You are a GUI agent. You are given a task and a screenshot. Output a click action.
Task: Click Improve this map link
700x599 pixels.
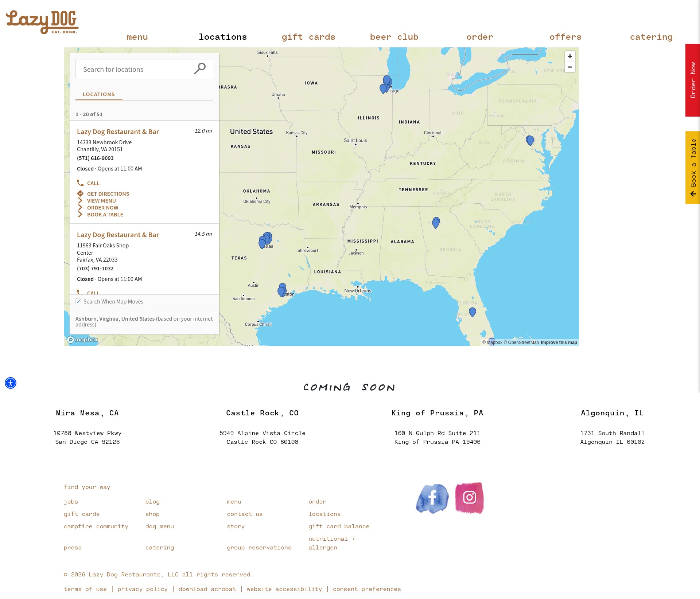click(x=559, y=342)
